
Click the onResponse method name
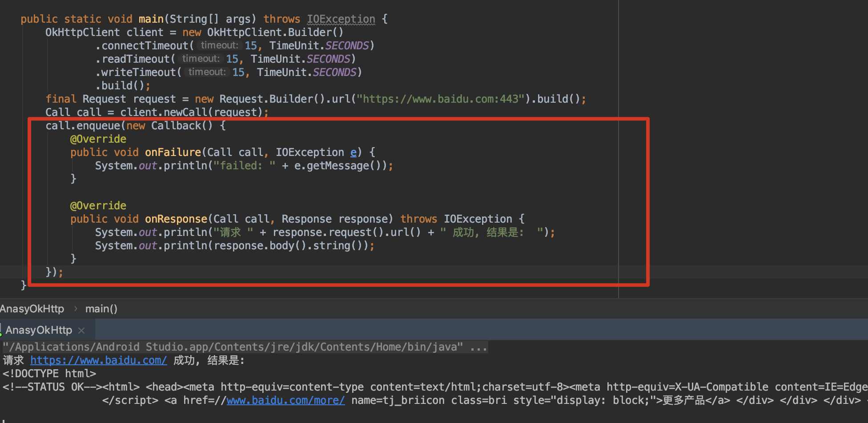[176, 219]
